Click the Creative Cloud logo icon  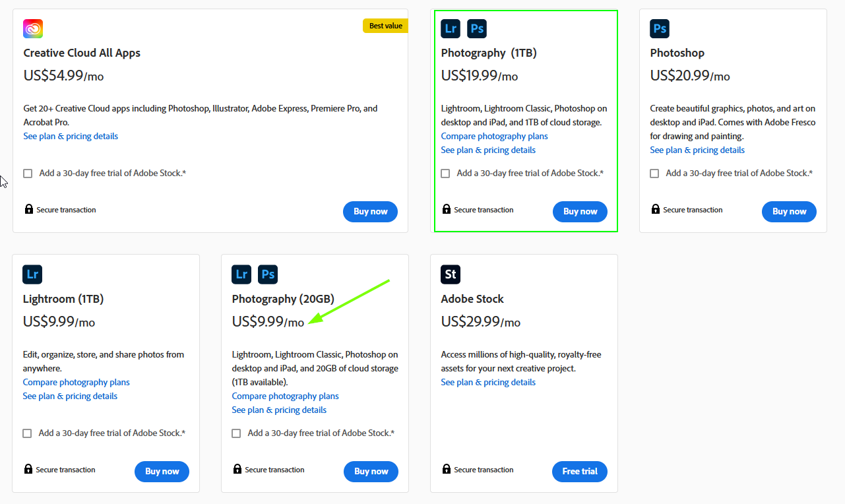point(32,29)
